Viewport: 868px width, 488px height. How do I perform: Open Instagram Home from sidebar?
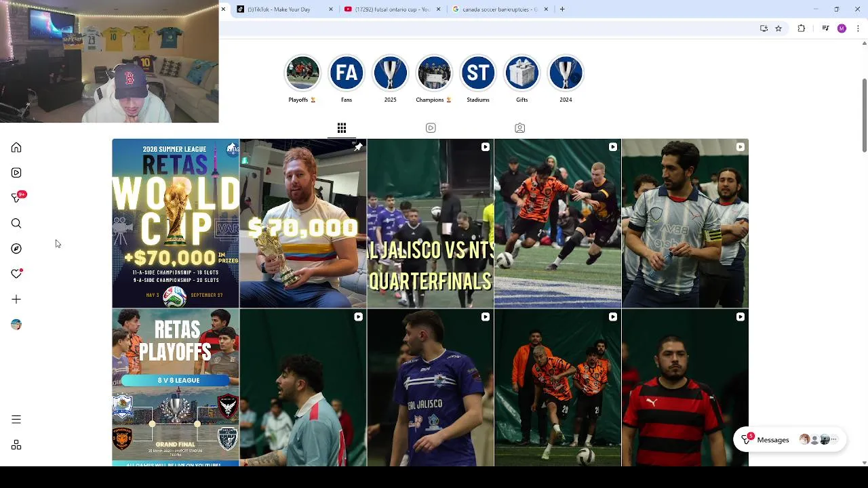[16, 148]
